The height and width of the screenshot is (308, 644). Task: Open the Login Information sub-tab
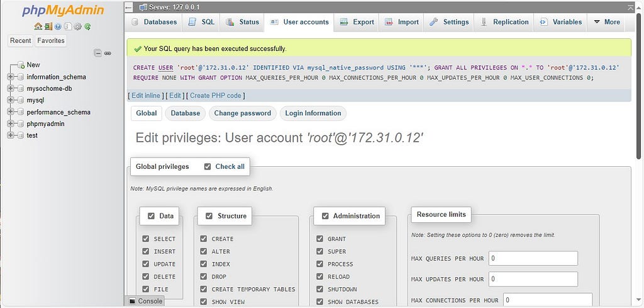[x=313, y=113]
